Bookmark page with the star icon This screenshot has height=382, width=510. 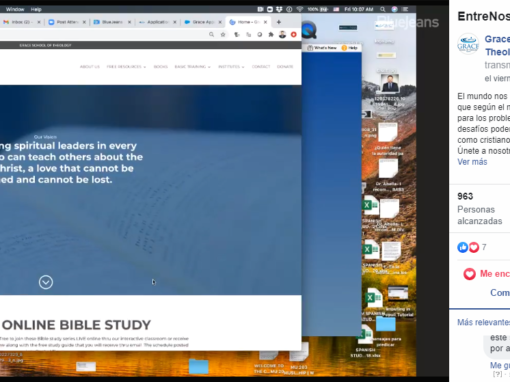(x=223, y=34)
